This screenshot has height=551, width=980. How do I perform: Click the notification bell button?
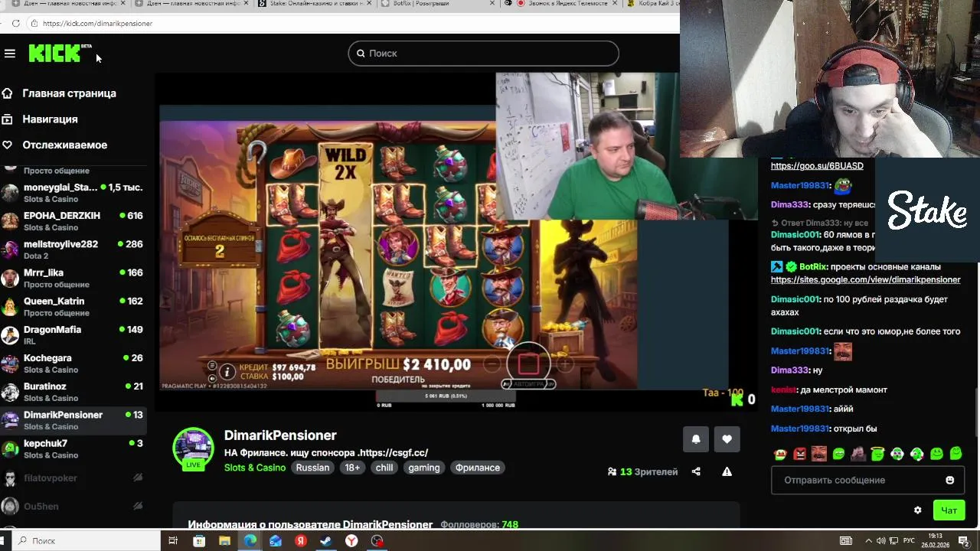click(x=696, y=439)
